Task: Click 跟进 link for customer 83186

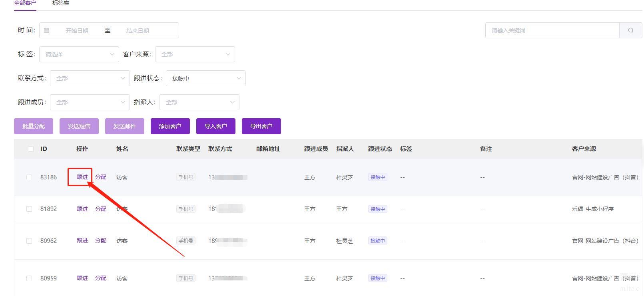Action: (x=82, y=177)
